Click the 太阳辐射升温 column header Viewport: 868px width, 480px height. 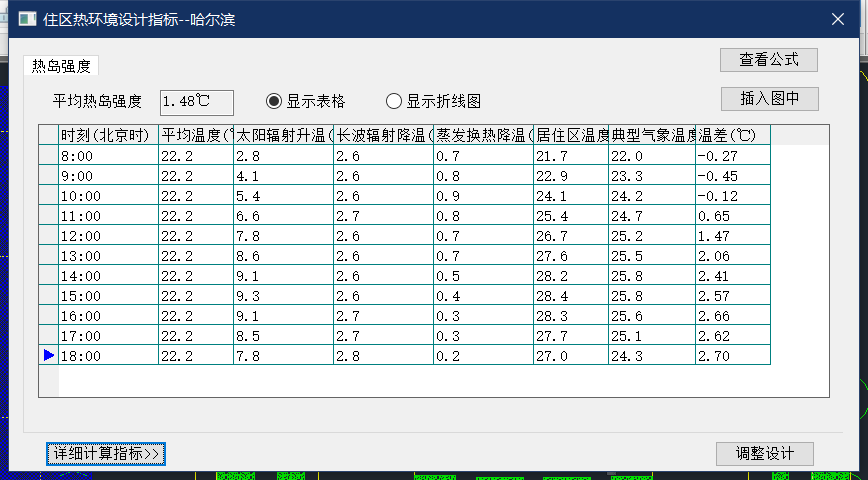coord(283,135)
